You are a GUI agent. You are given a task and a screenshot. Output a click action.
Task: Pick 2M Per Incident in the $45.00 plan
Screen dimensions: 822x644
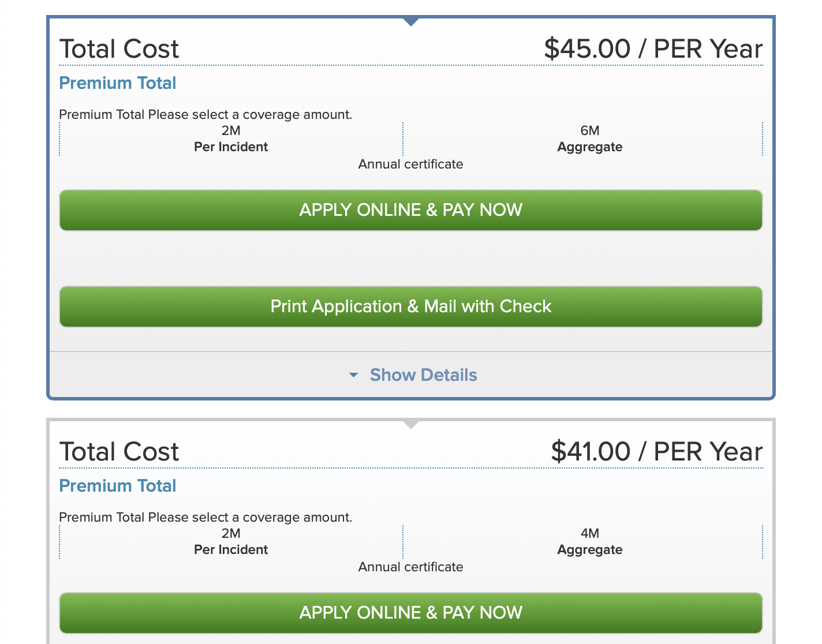(x=231, y=139)
